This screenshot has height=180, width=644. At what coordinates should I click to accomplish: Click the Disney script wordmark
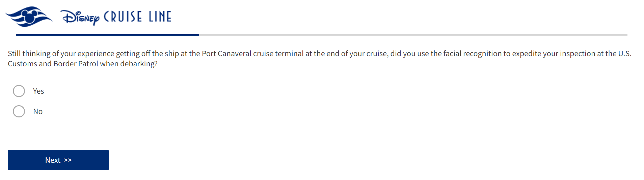pyautogui.click(x=80, y=17)
